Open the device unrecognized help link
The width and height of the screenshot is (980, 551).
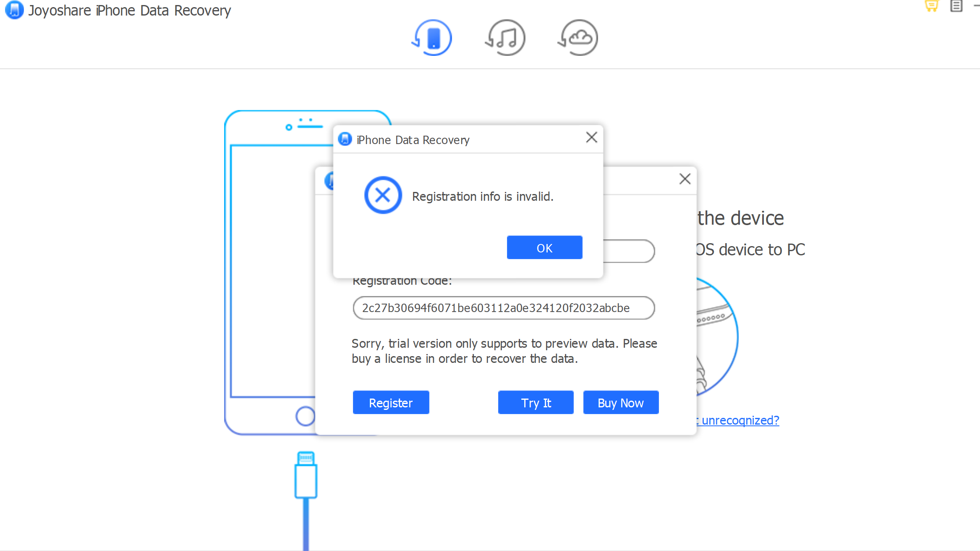point(738,420)
